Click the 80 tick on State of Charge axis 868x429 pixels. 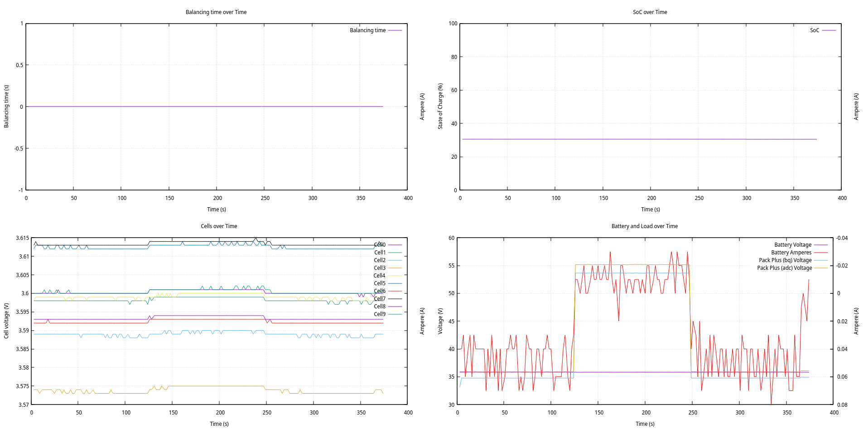tap(454, 57)
